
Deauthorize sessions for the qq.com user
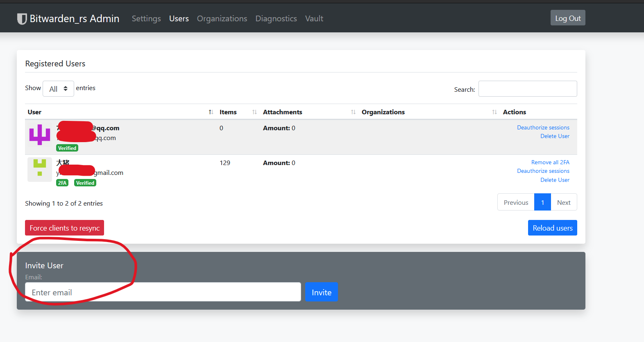point(543,127)
